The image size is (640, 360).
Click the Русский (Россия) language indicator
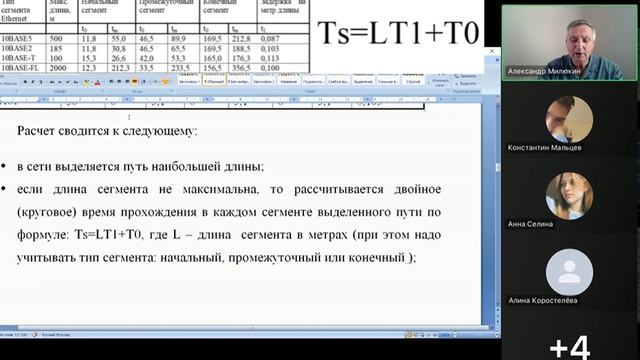[56, 335]
